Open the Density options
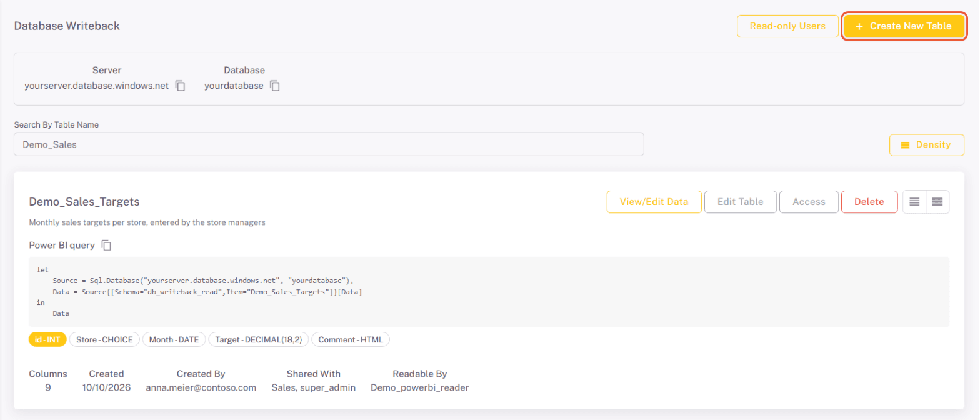 point(927,144)
